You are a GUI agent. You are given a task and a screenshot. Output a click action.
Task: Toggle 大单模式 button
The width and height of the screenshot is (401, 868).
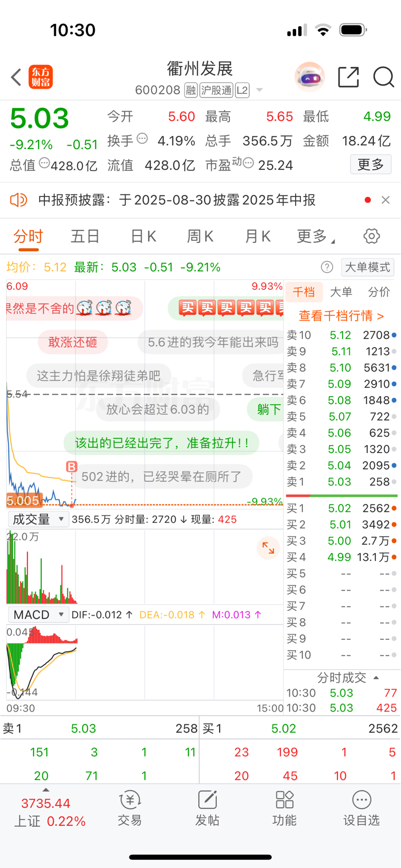[368, 267]
